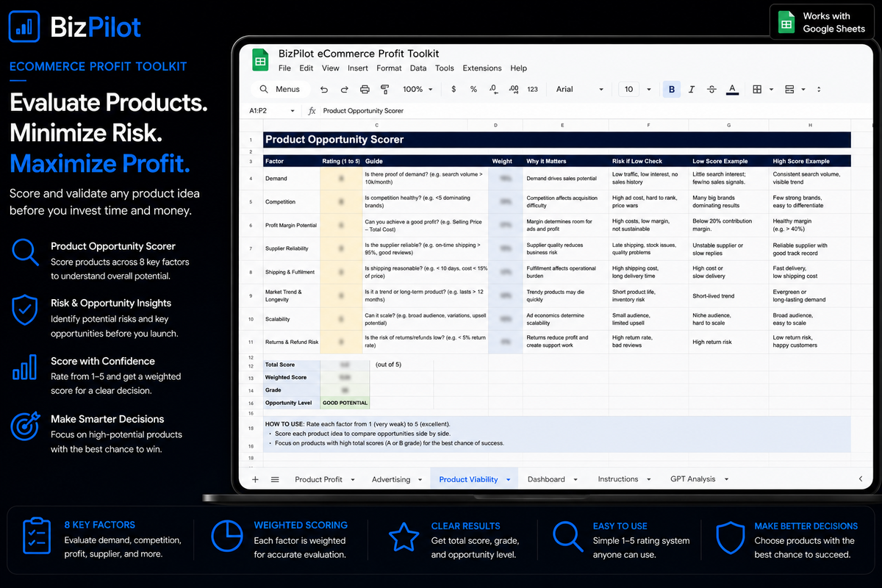Open the Extensions menu
882x588 pixels.
tap(482, 68)
